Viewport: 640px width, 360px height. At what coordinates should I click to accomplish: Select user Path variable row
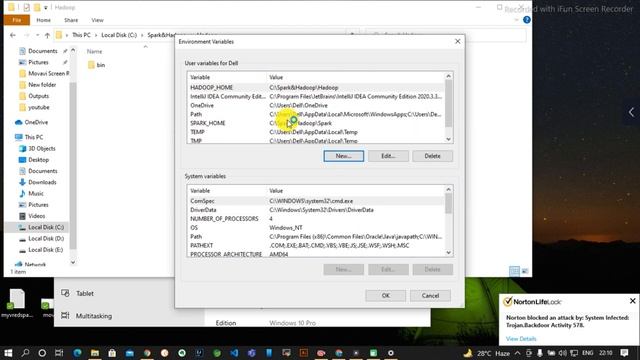316,114
